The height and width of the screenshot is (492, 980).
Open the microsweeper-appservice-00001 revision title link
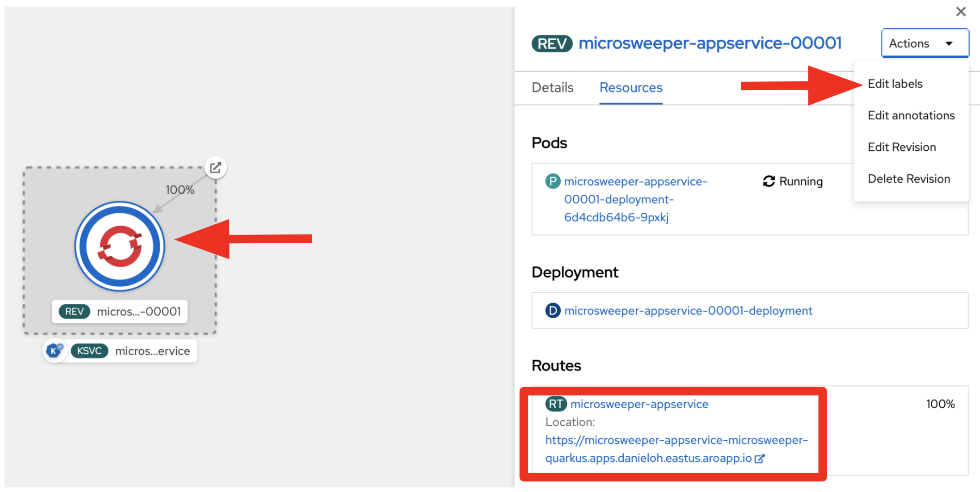[710, 43]
